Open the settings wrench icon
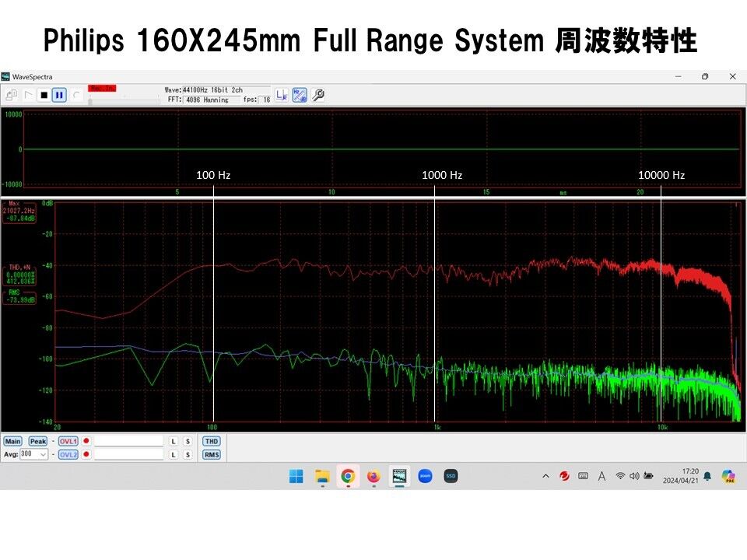The image size is (747, 560). [317, 95]
